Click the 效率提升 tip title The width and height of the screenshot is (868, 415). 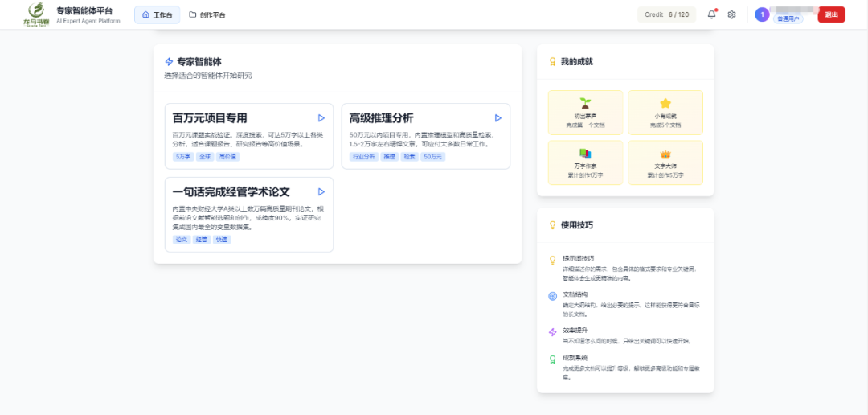pos(575,331)
